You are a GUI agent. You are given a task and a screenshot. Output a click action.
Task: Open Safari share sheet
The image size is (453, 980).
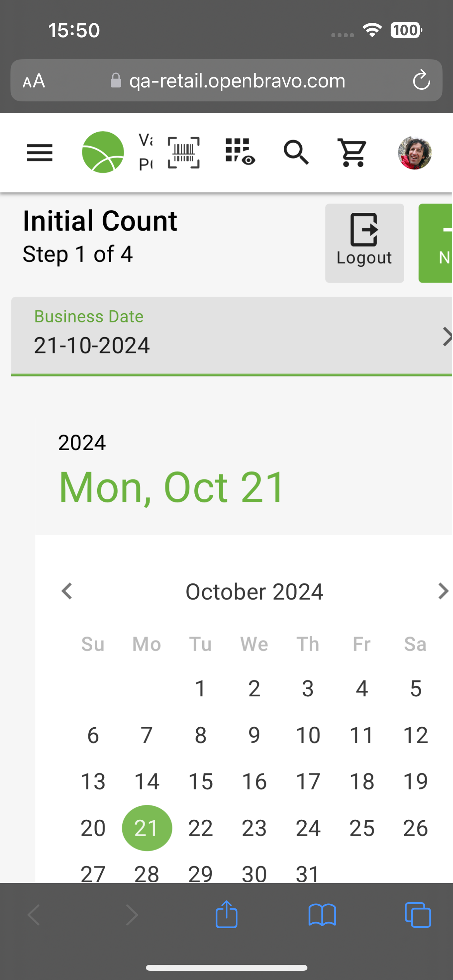tap(226, 915)
